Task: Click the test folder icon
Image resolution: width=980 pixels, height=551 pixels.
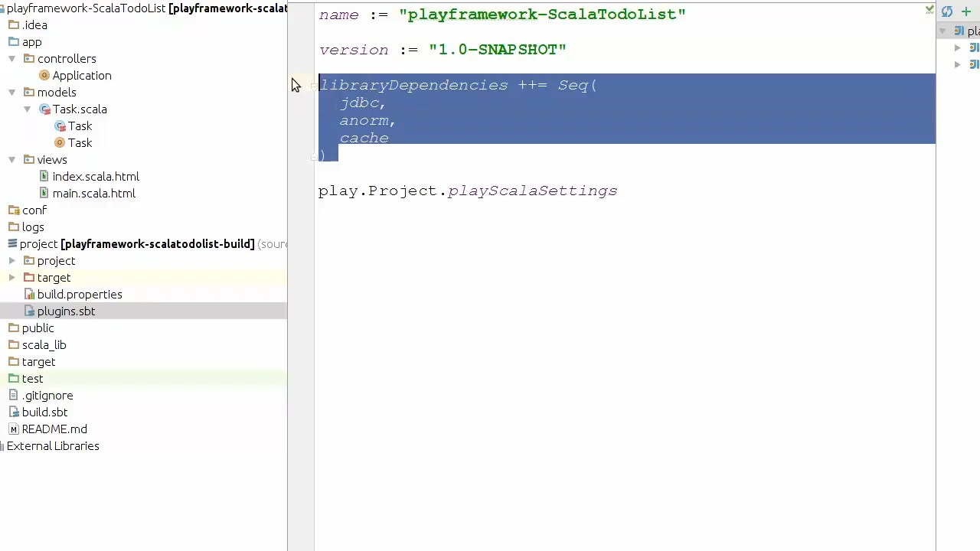Action: click(x=14, y=379)
